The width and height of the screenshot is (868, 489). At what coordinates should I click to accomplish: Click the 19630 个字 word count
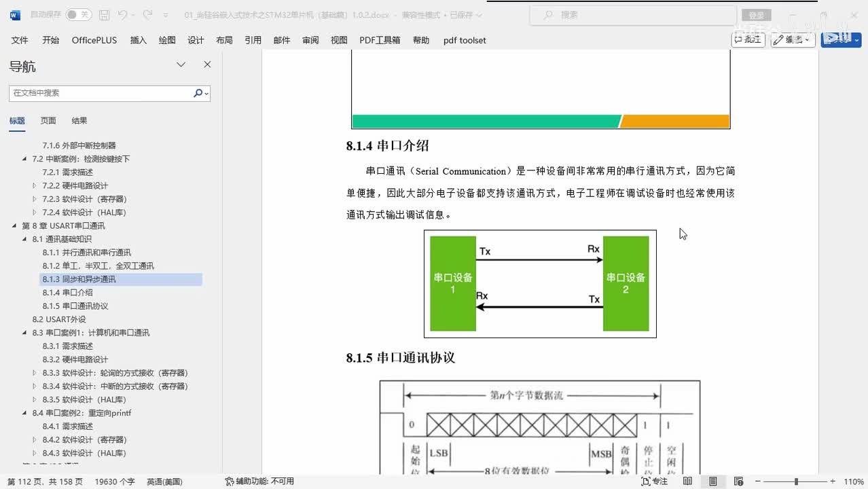[115, 482]
